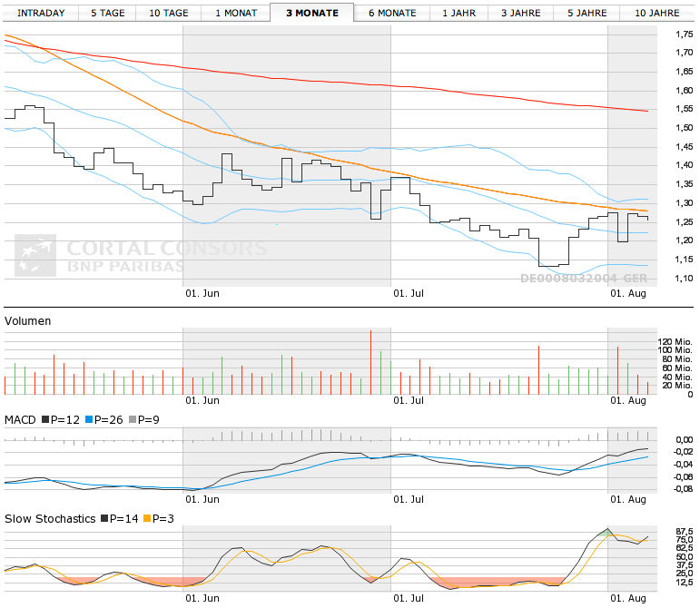The width and height of the screenshot is (700, 608).
Task: Click the Slow Stochastics panel heading
Action: point(50,519)
